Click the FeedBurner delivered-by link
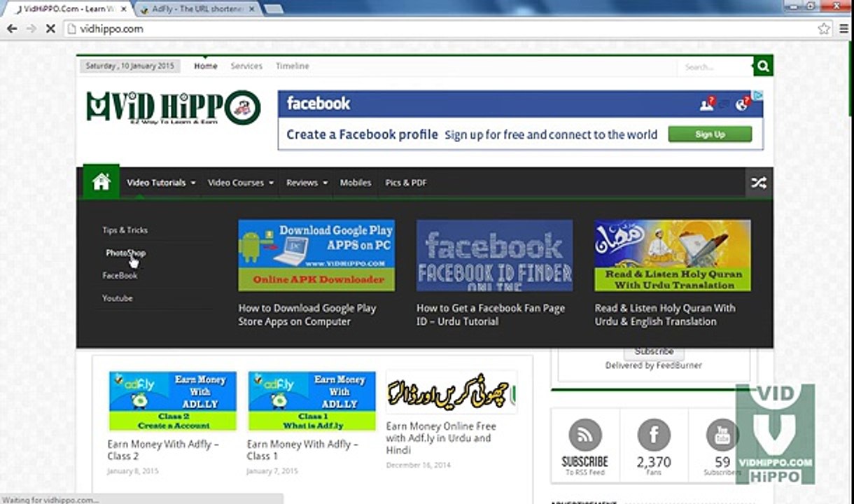 675,365
